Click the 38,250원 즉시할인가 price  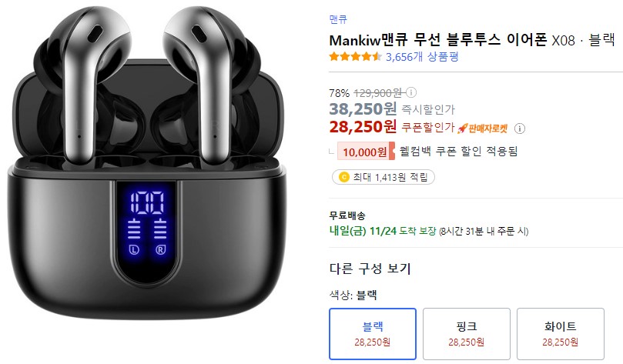[x=363, y=109]
